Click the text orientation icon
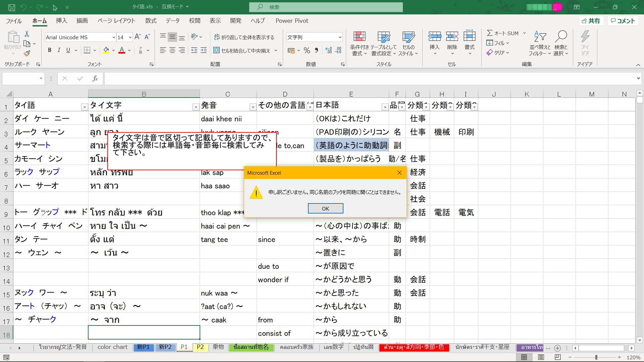The width and height of the screenshot is (644, 362). tap(194, 37)
